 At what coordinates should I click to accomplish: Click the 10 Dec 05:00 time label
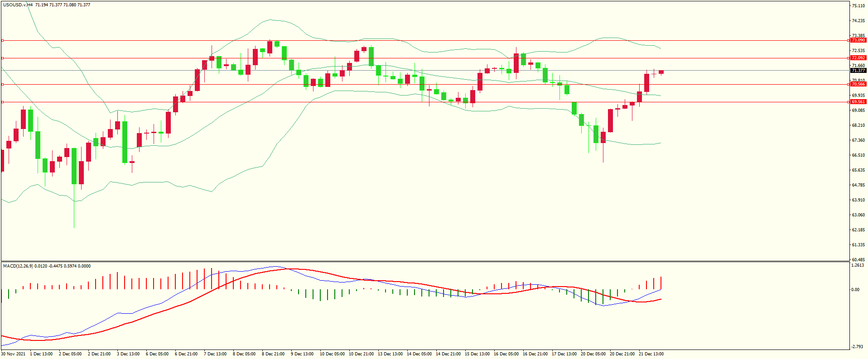(332, 354)
